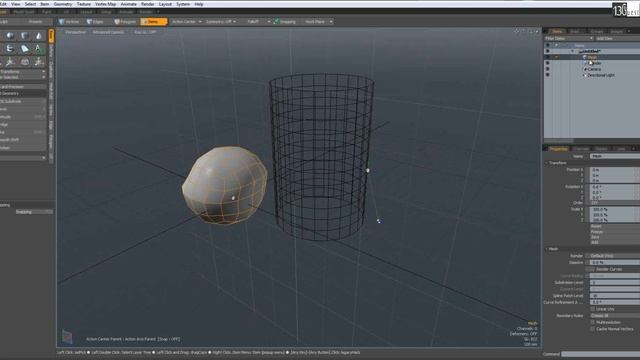The height and width of the screenshot is (360, 640).
Task: Click the Add Item button
Action: [x=617, y=38]
